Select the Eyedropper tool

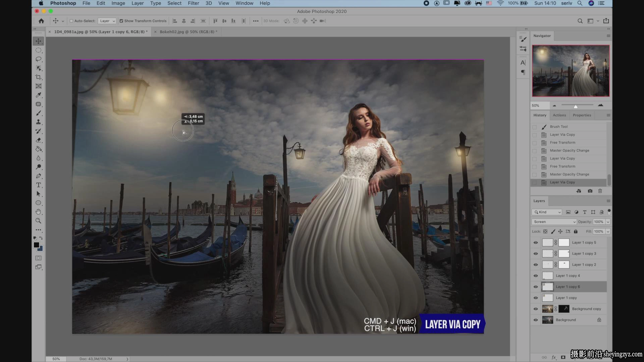[39, 95]
